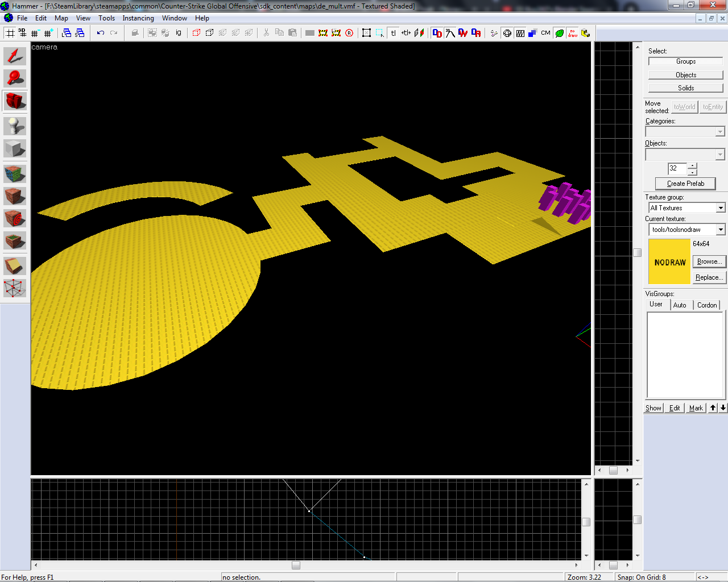The image size is (728, 582).
Task: Click the Run map yellow icon
Action: (586, 33)
